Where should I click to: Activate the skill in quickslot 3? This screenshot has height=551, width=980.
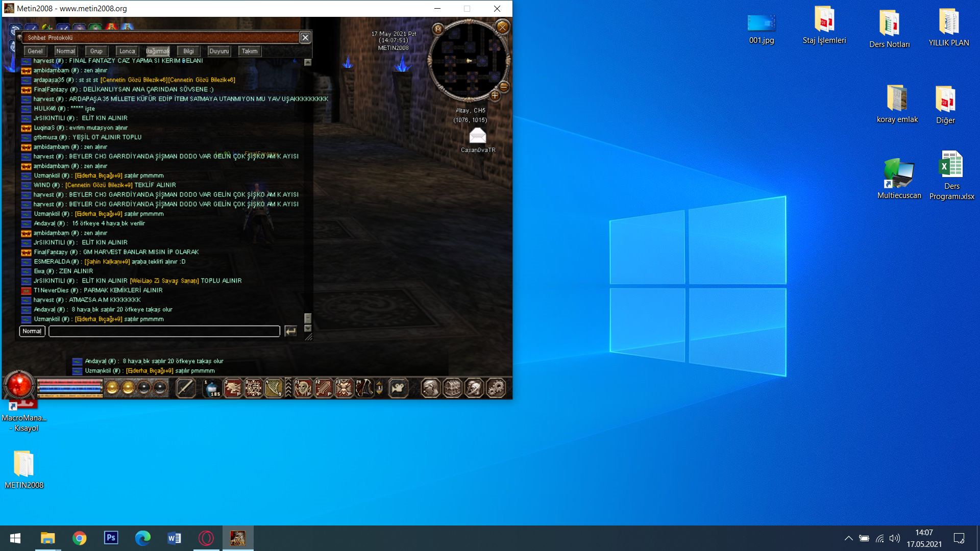click(x=253, y=388)
